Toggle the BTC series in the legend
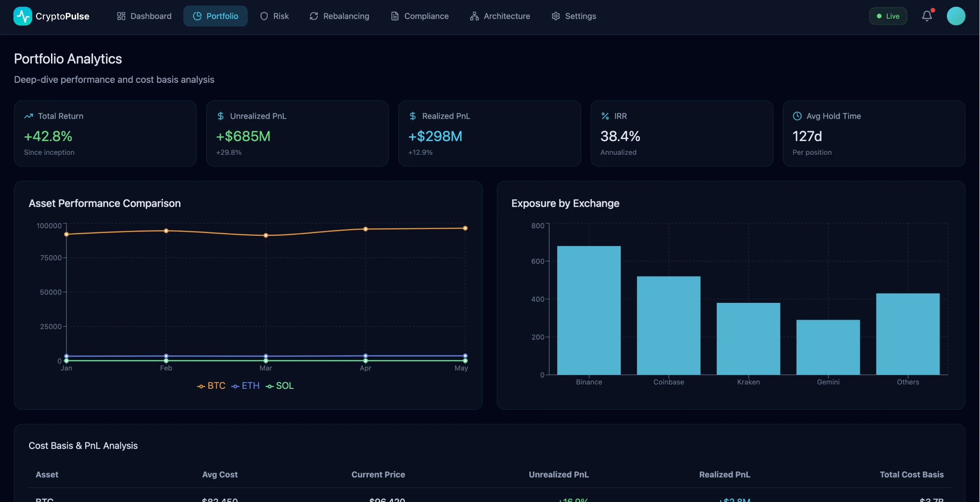This screenshot has width=980, height=502. coord(211,386)
